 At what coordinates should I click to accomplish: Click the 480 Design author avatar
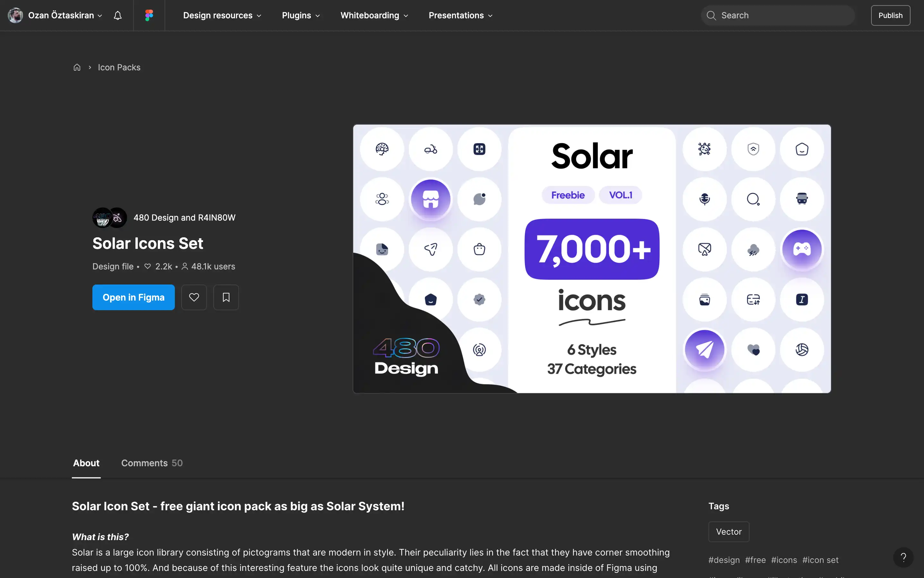tap(102, 217)
